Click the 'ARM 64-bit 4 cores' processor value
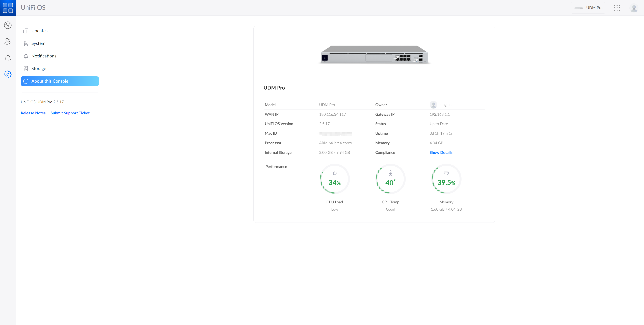This screenshot has height=325, width=644. pyautogui.click(x=335, y=143)
